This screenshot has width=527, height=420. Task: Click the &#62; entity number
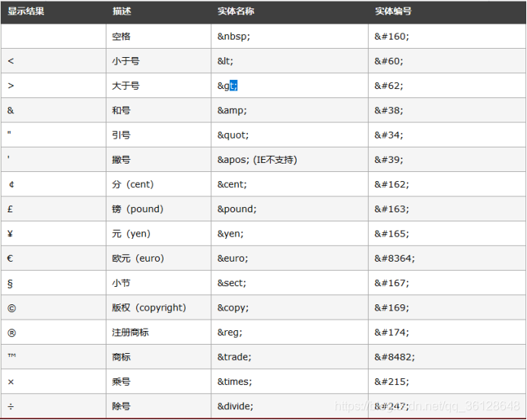389,86
